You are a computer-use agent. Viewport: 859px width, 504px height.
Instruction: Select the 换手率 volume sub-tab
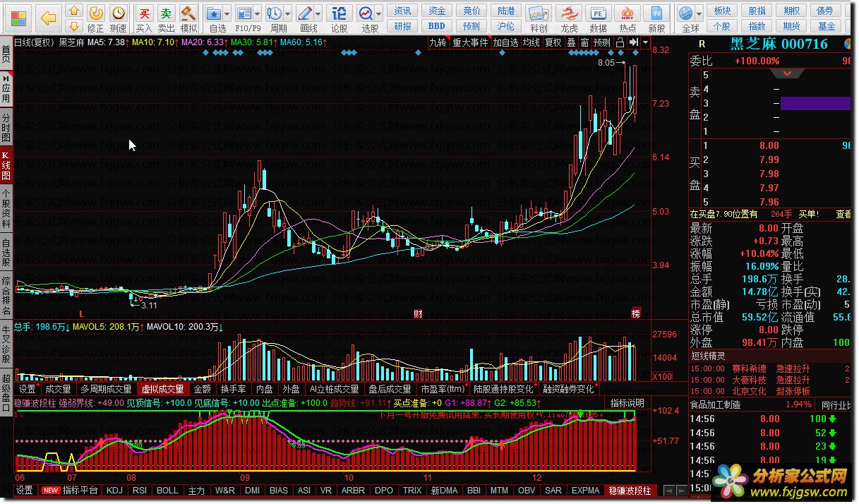coord(233,389)
